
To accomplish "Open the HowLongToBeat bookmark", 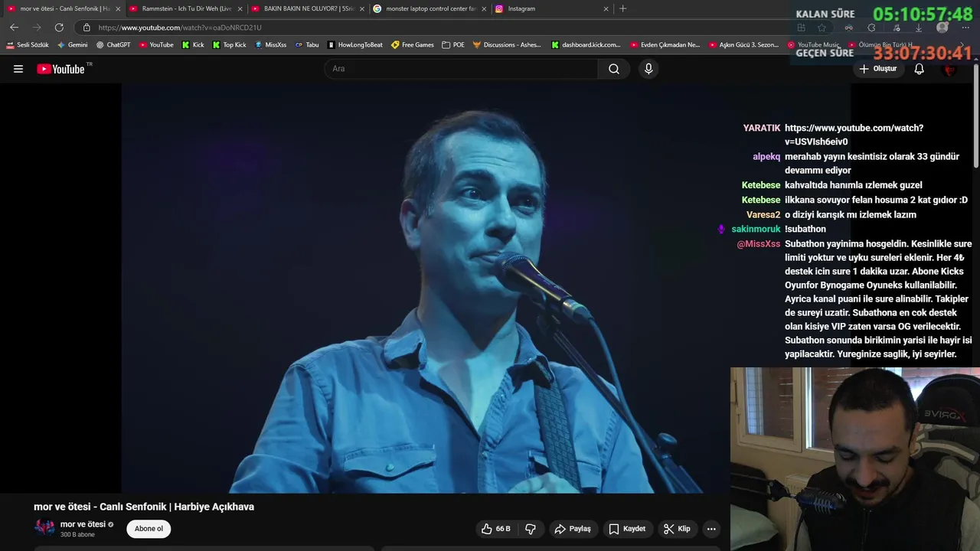I will click(x=354, y=45).
